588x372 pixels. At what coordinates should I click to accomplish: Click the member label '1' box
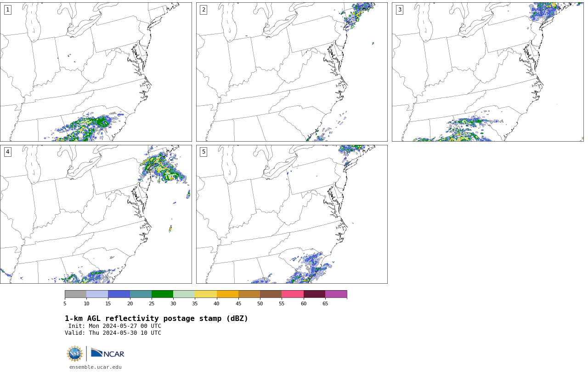tap(7, 10)
